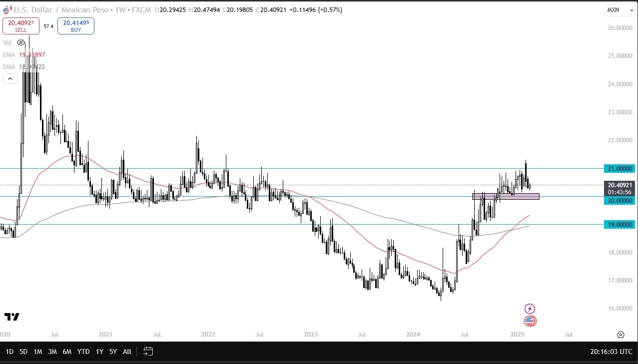Image resolution: width=638 pixels, height=364 pixels.
Task: Select the red EMA 19.31897 indicator legend
Action: [x=24, y=54]
